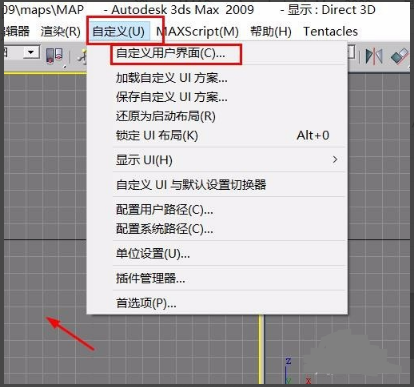Screen dimensions: 414x387
Task: Open 配置用户路径(C)...
Action: tap(217, 210)
